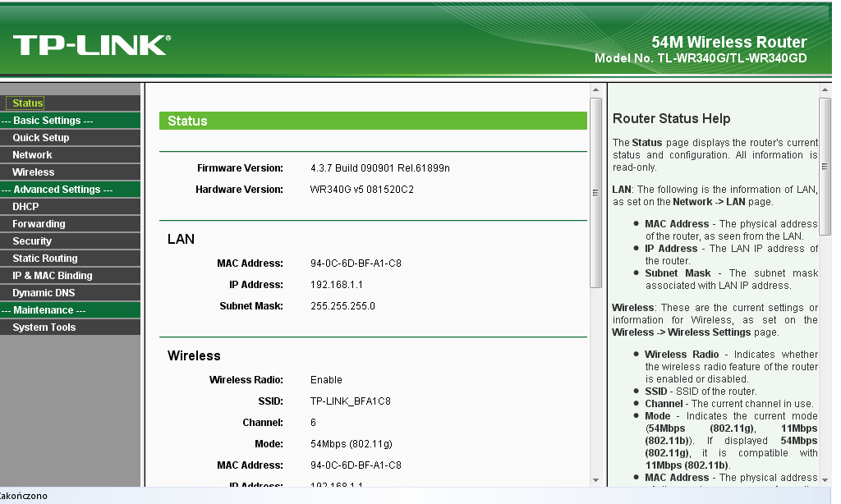Click firmware version value 4.3.7 Build 090901
This screenshot has height=504, width=841.
click(x=379, y=168)
